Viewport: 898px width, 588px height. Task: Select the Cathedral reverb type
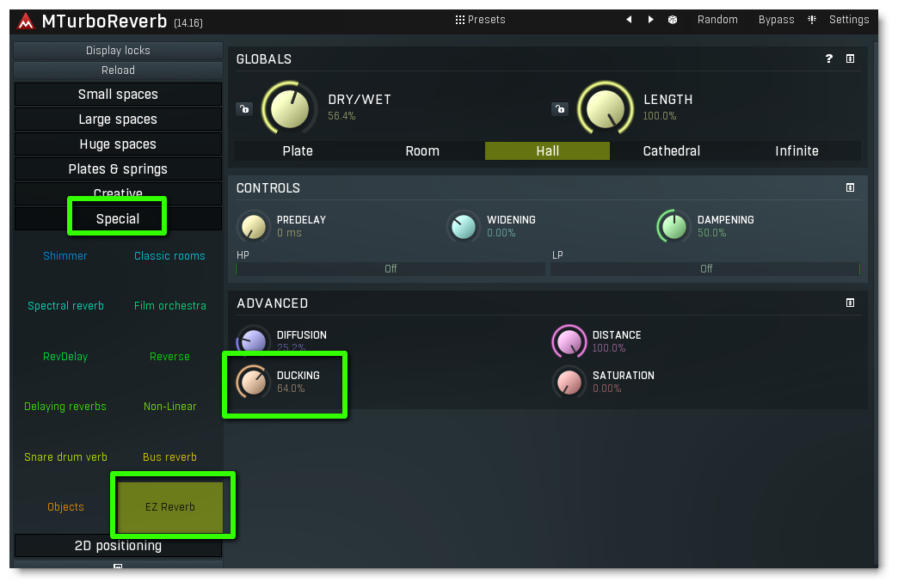672,150
